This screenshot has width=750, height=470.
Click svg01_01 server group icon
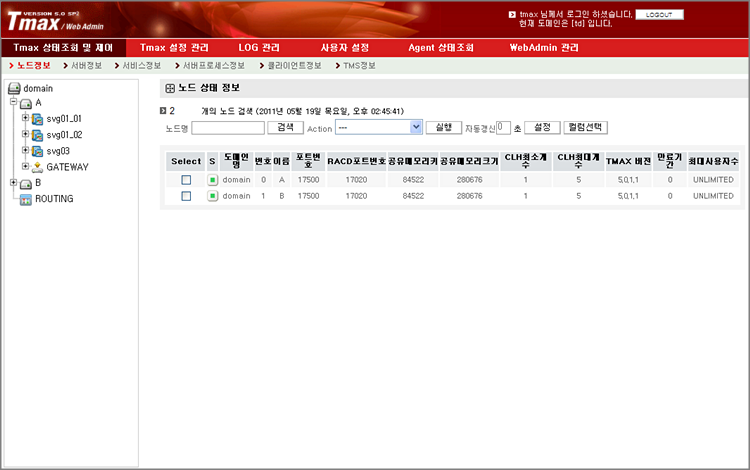[x=37, y=119]
